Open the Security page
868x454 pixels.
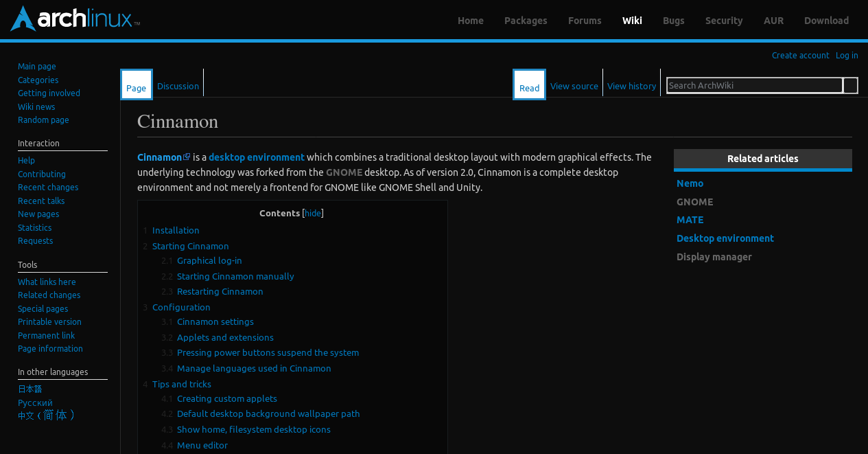[724, 21]
